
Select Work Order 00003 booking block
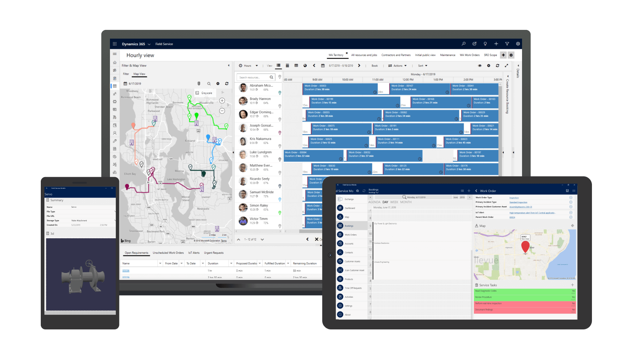tap(340, 89)
